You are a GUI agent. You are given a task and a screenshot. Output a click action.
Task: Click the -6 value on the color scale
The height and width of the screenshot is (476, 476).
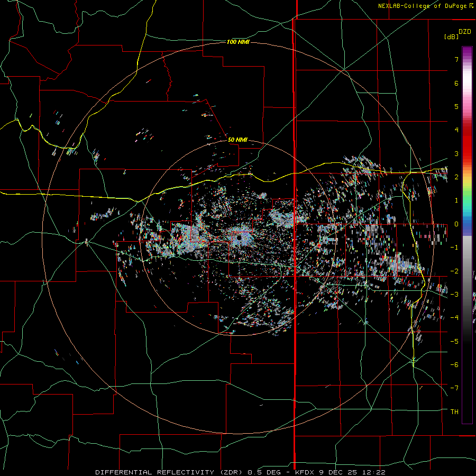click(454, 365)
